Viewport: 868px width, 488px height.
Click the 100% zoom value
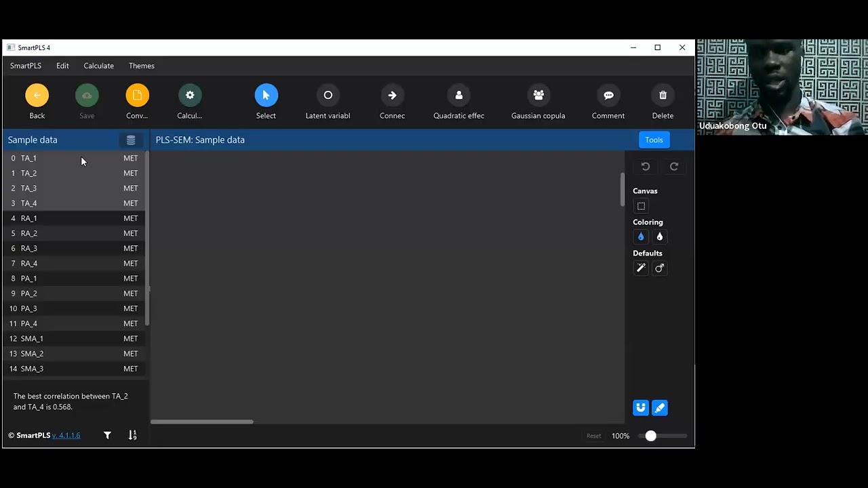click(x=620, y=436)
